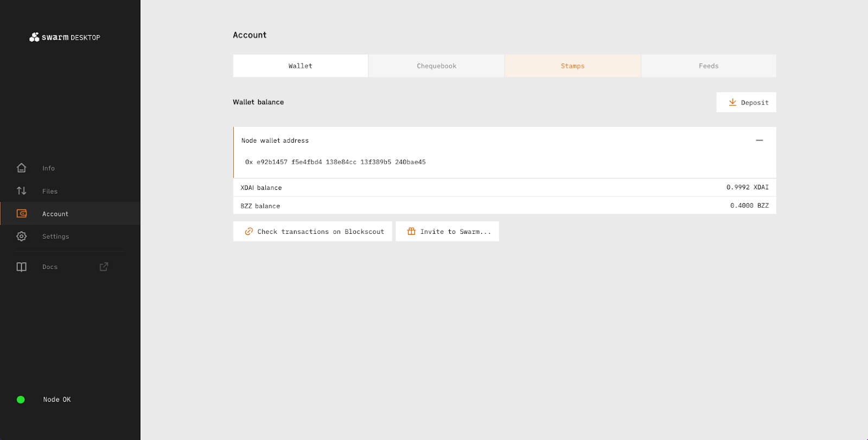Click the green node status indicator
The height and width of the screenshot is (440, 868).
[x=21, y=400]
